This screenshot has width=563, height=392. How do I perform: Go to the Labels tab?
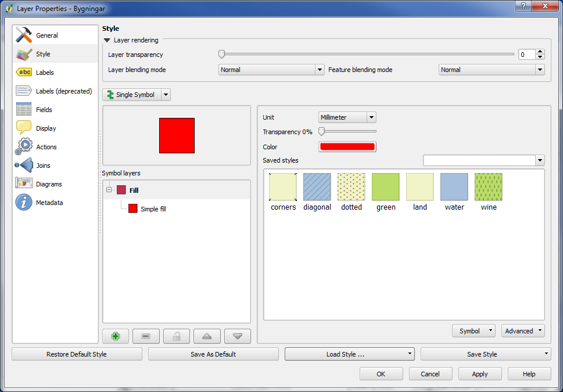tap(55, 73)
